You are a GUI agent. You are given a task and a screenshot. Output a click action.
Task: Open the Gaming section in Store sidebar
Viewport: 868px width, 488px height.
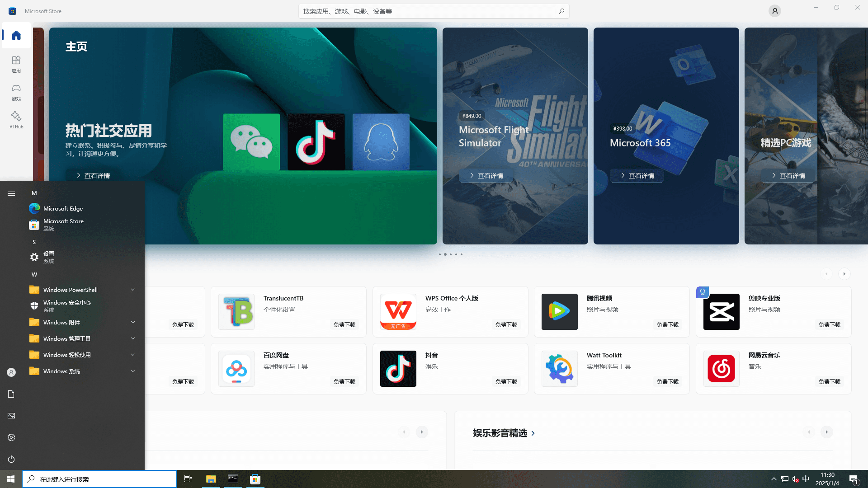(x=16, y=92)
